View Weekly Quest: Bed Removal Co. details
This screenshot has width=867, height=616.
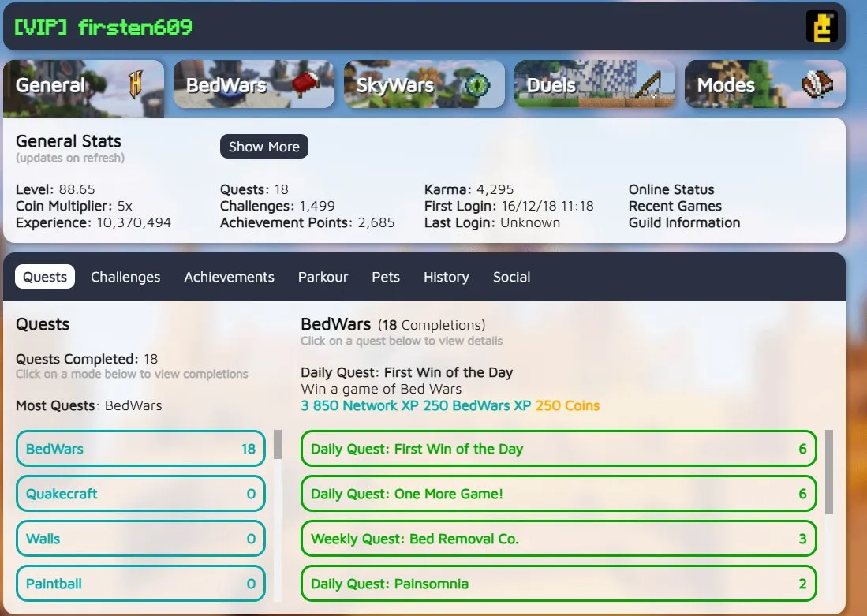click(x=559, y=539)
